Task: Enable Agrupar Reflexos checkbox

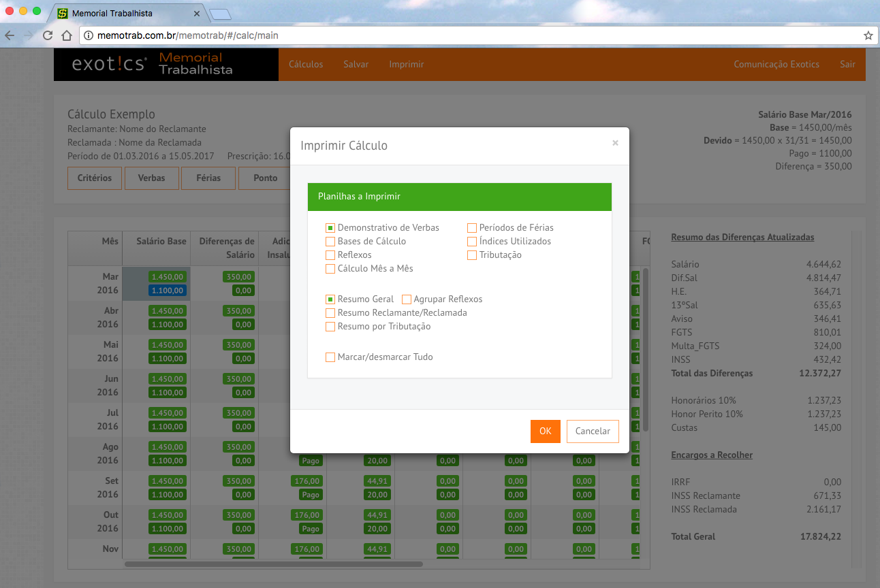Action: pos(407,299)
